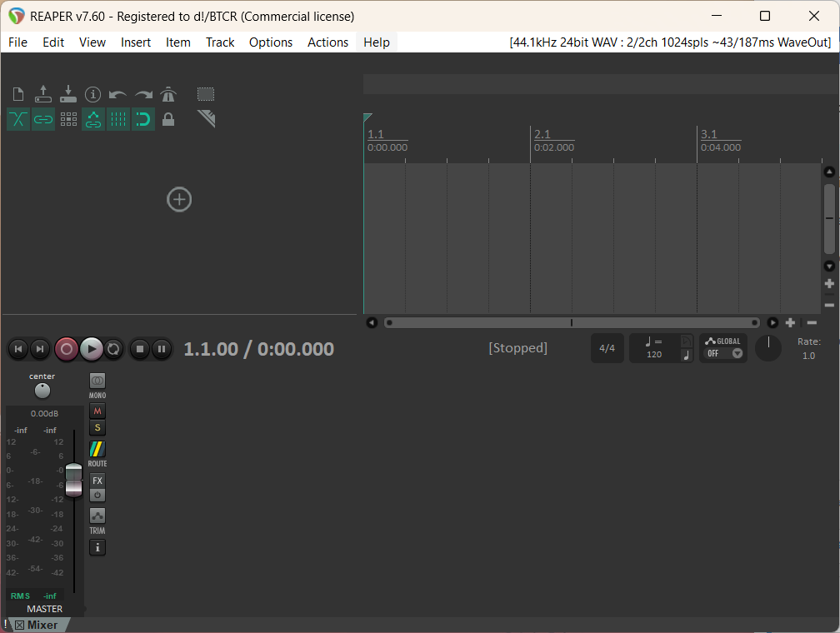This screenshot has width=840, height=633.
Task: Go to project start transport button
Action: tap(18, 349)
